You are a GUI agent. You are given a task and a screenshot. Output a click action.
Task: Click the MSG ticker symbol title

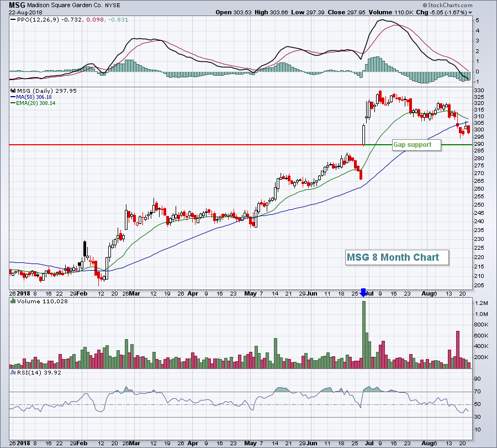pos(17,5)
